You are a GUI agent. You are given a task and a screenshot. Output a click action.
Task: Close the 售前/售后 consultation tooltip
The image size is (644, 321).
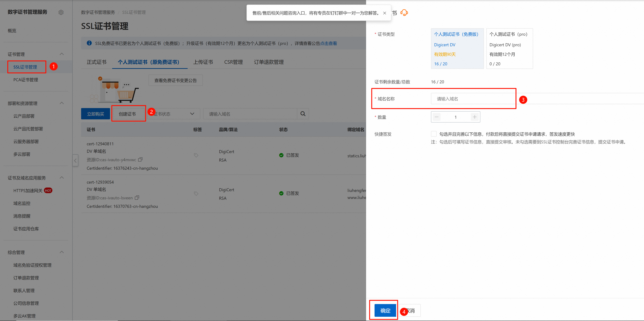coord(384,13)
